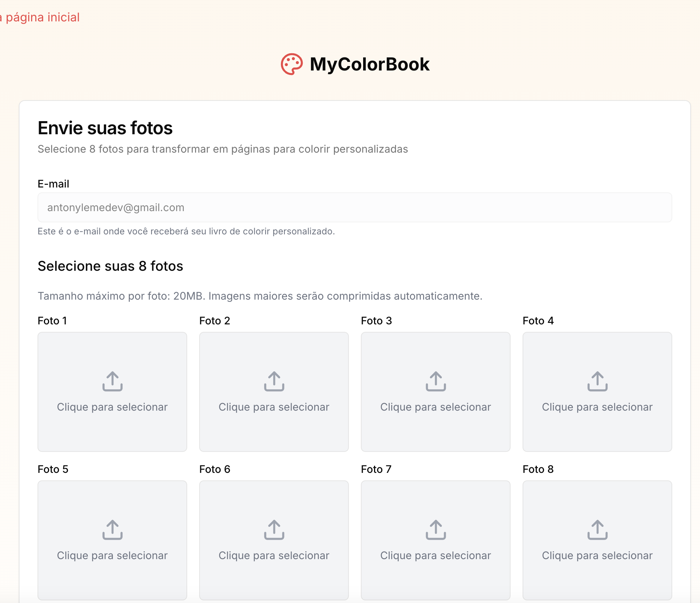Click the MyColorBook palette logo icon
This screenshot has width=700, height=603.
click(291, 64)
